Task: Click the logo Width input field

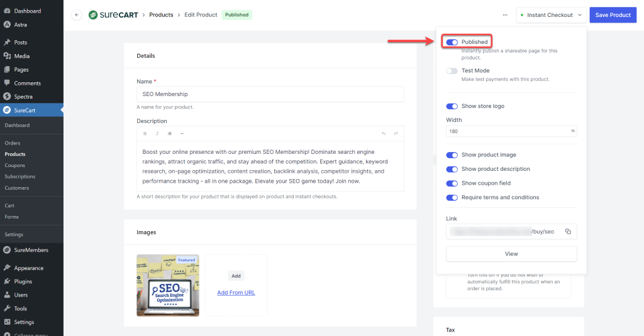Action: pyautogui.click(x=511, y=131)
